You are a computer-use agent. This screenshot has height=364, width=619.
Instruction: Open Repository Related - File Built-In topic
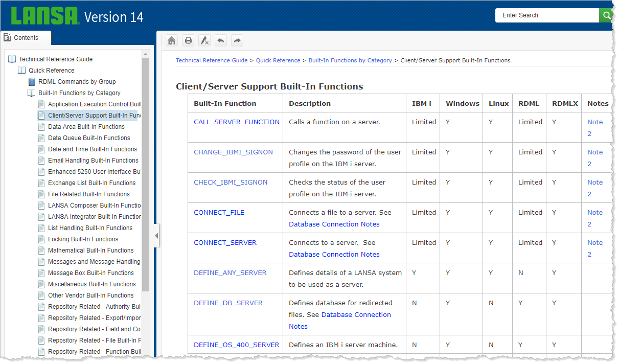pos(95,340)
